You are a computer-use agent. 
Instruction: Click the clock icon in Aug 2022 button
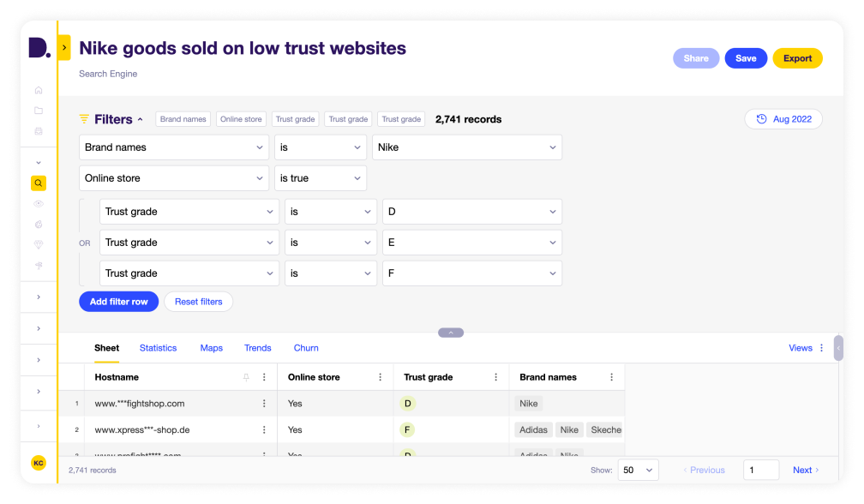(761, 119)
